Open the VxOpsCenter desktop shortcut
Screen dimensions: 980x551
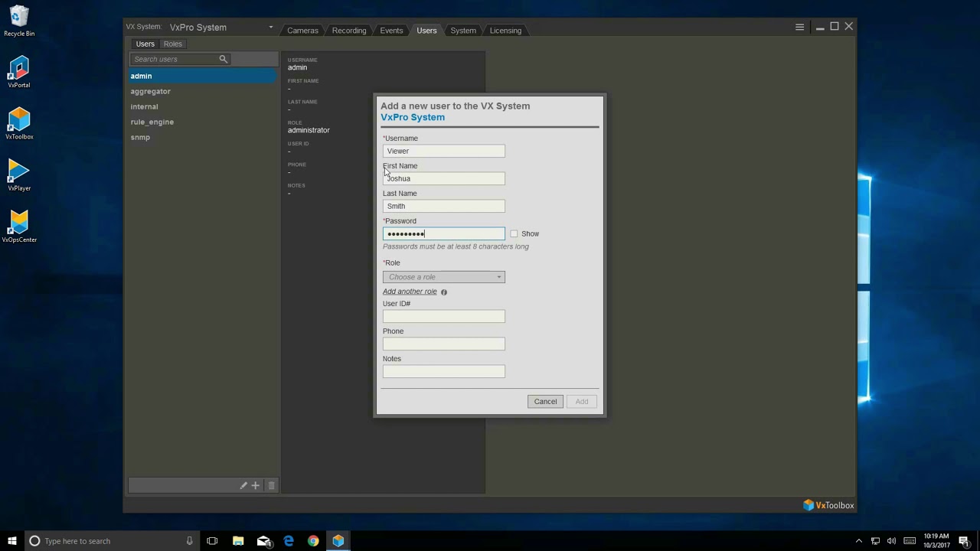click(x=19, y=227)
